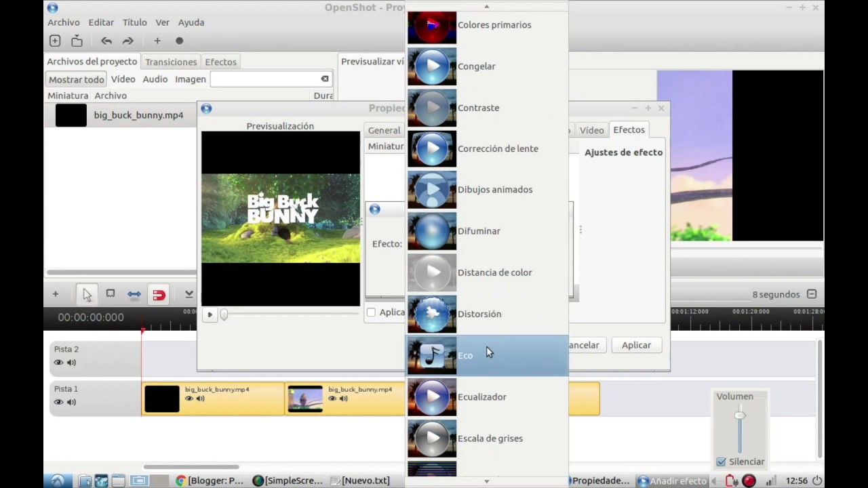The height and width of the screenshot is (488, 868).
Task: Mute Pista 1 audio speaker
Action: click(x=71, y=403)
